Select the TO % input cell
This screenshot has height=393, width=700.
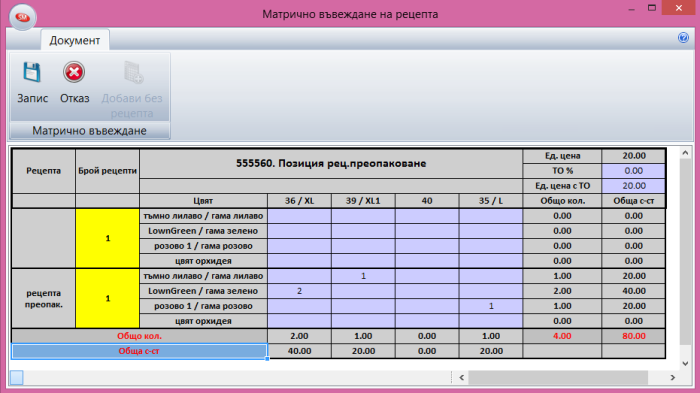pos(633,171)
